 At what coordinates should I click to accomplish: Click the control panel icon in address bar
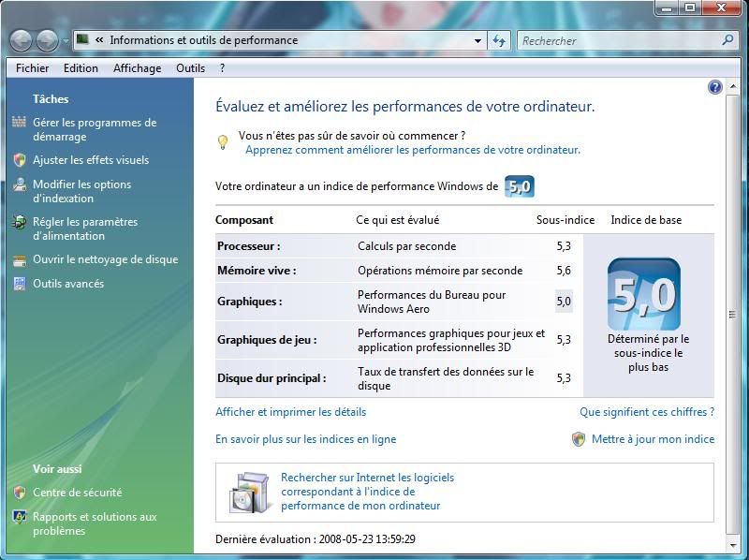click(83, 39)
